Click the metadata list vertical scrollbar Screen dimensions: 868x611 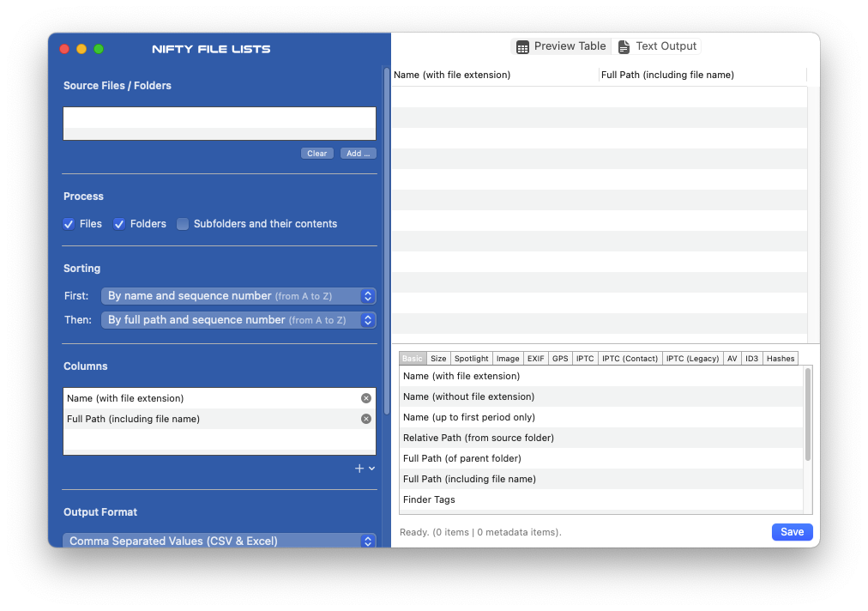808,414
